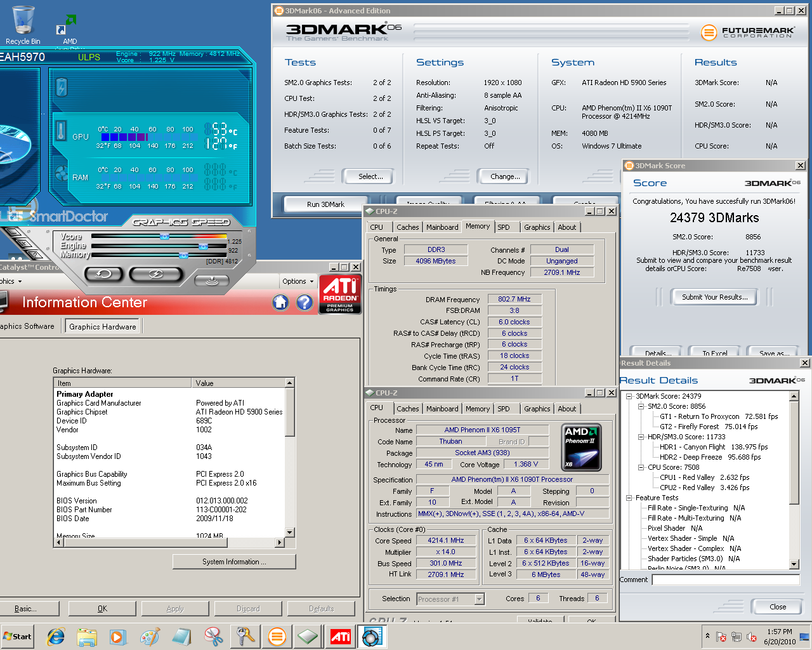The image size is (812, 650).
Task: Click the System Information ... button
Action: [234, 562]
